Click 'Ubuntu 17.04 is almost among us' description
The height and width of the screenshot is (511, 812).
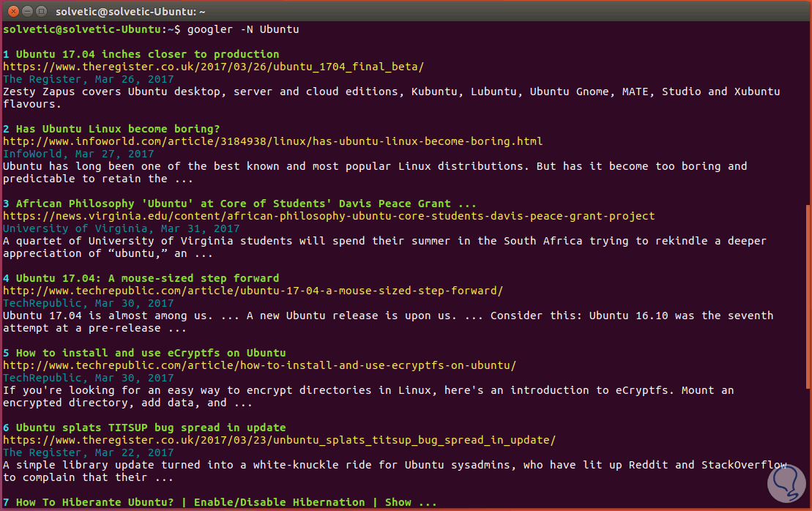click(388, 321)
